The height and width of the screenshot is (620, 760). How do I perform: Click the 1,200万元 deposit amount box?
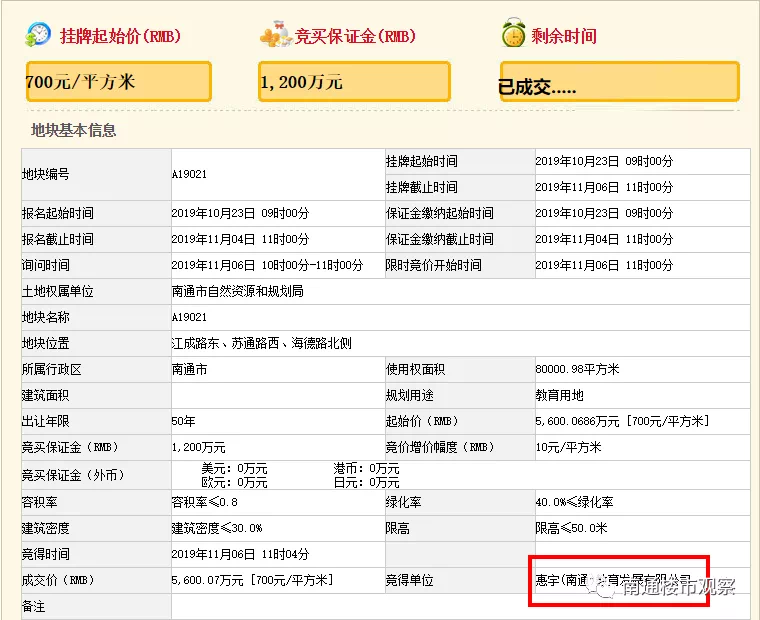pyautogui.click(x=354, y=82)
